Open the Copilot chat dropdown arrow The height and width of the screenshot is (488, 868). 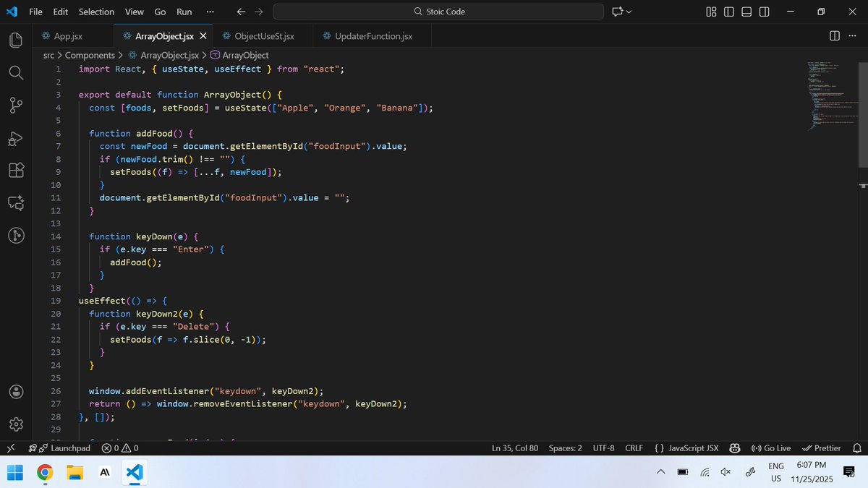point(629,12)
